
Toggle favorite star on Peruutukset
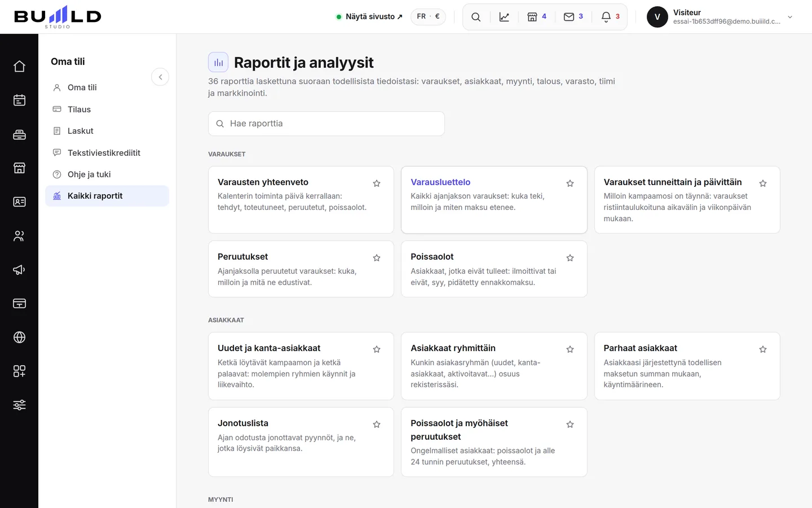377,258
